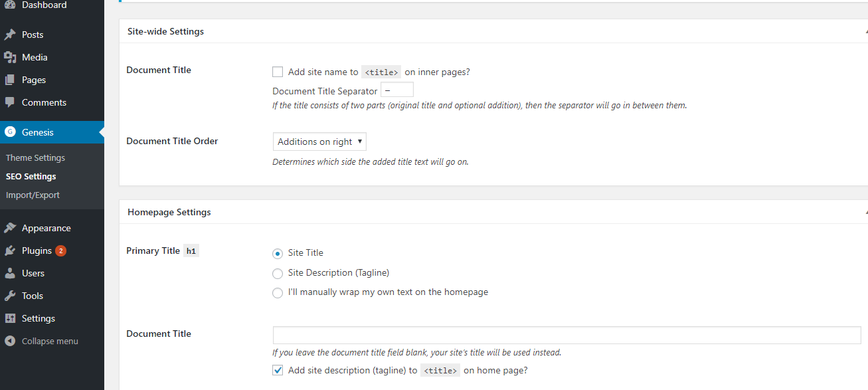The height and width of the screenshot is (390, 868).
Task: Click the homepage Document Title text field
Action: click(566, 335)
